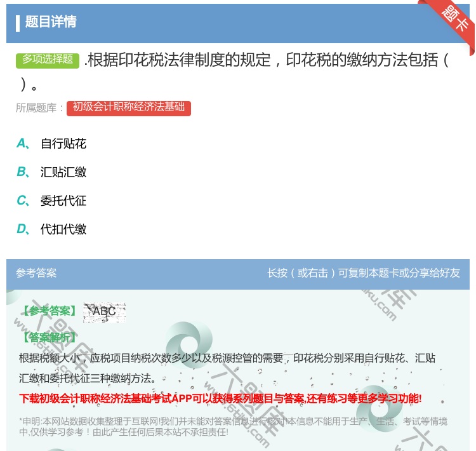Click the green 多项选择题 tag
This screenshot has height=451, width=476.
click(48, 60)
